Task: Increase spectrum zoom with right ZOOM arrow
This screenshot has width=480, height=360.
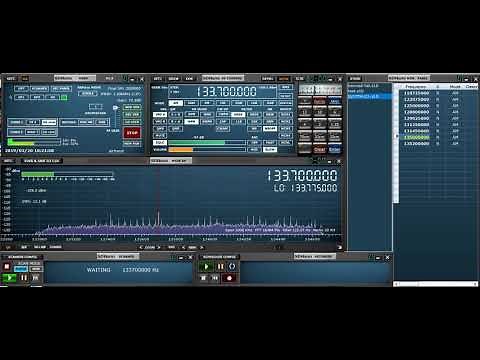Action: coord(159,247)
